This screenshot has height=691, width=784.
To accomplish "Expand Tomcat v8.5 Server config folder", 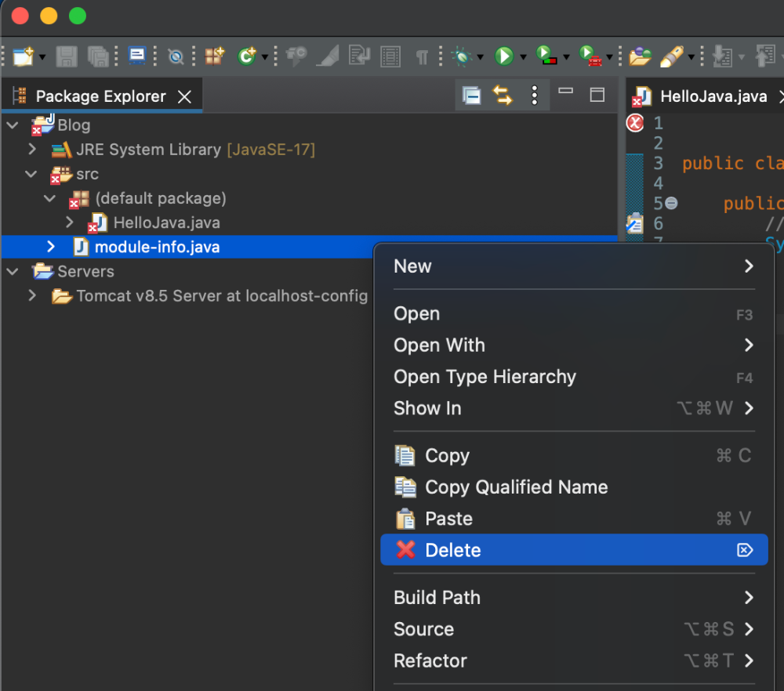I will [32, 296].
